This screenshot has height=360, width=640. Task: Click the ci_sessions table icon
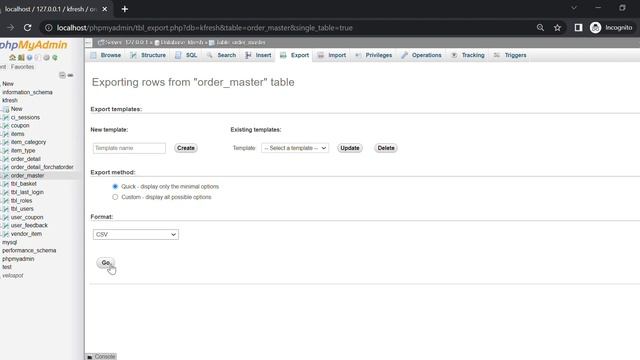6,118
